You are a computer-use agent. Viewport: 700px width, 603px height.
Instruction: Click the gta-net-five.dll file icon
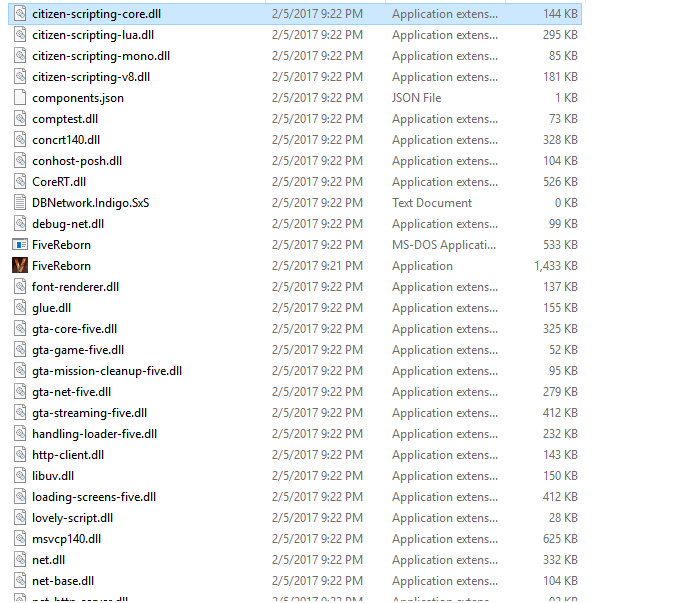coord(20,391)
